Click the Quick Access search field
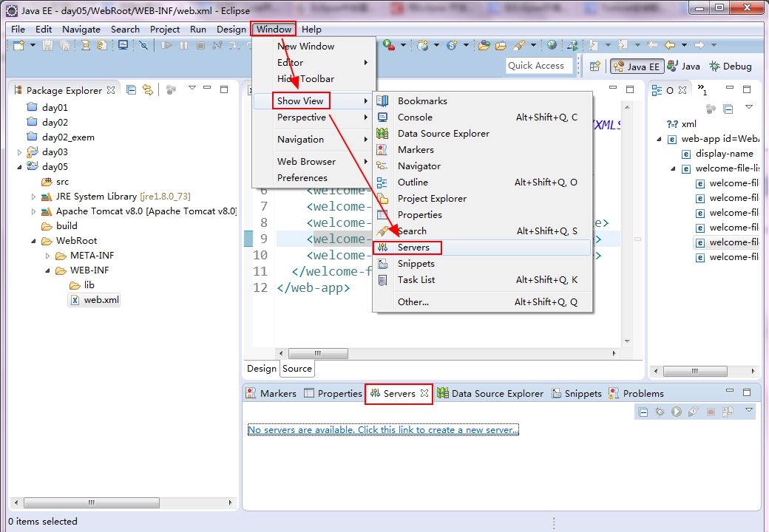The image size is (769, 532). (x=539, y=66)
